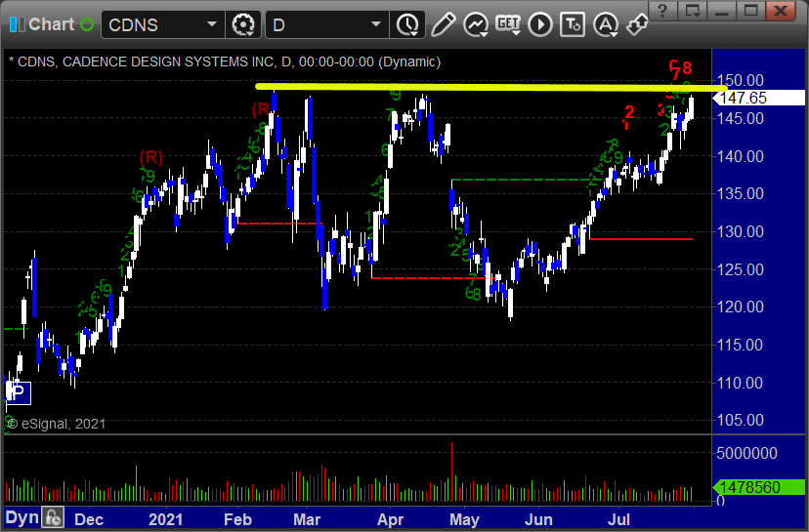Open the circled A tool dropdown
Image resolution: width=809 pixels, height=532 pixels.
point(606,24)
